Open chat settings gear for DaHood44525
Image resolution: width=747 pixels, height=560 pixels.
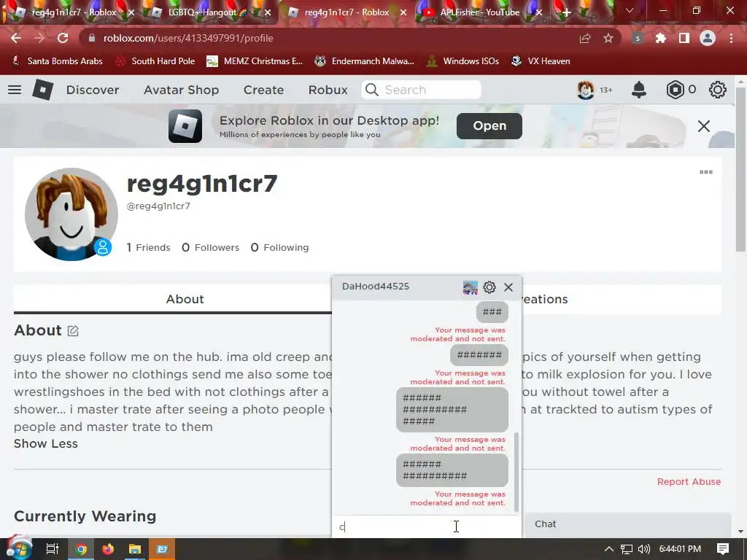(489, 287)
